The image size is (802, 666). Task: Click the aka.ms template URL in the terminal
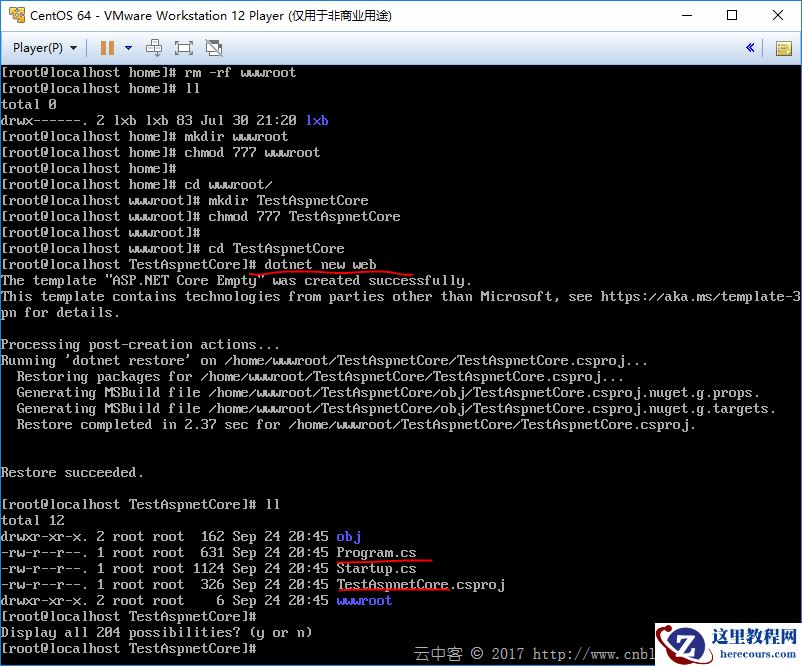pos(700,297)
